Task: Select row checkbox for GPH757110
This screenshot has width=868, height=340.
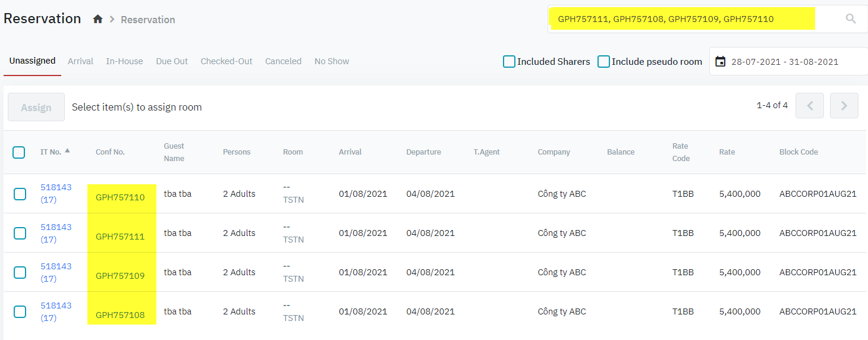Action: (x=20, y=194)
